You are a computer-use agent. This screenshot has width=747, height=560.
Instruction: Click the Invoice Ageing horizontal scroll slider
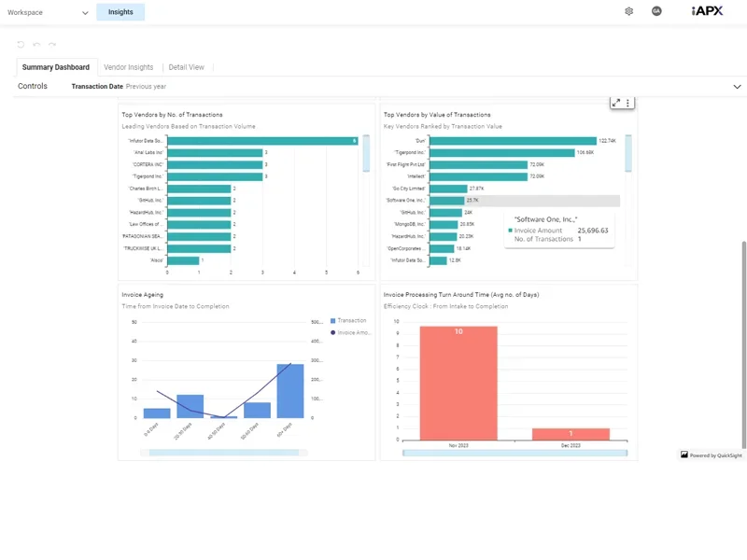[219, 453]
